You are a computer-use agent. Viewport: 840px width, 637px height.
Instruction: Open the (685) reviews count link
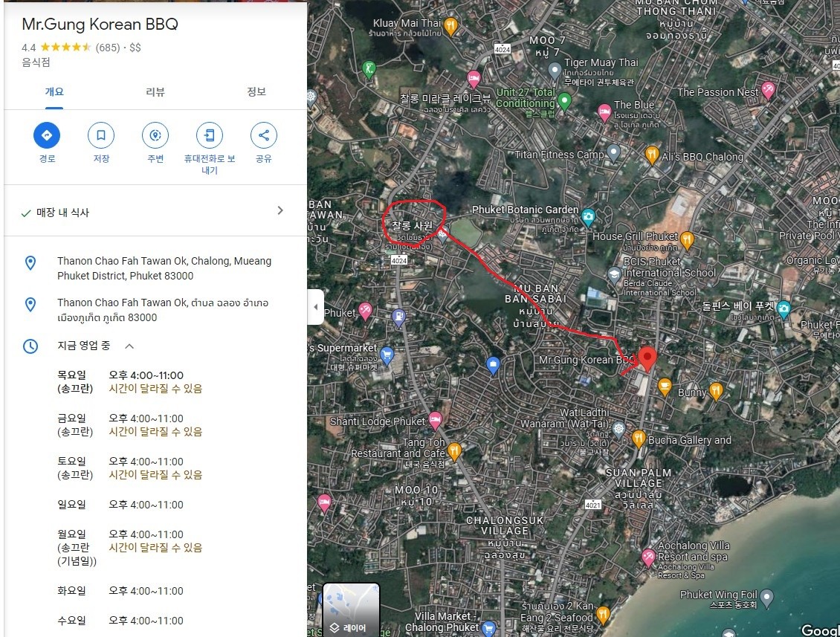(x=108, y=48)
